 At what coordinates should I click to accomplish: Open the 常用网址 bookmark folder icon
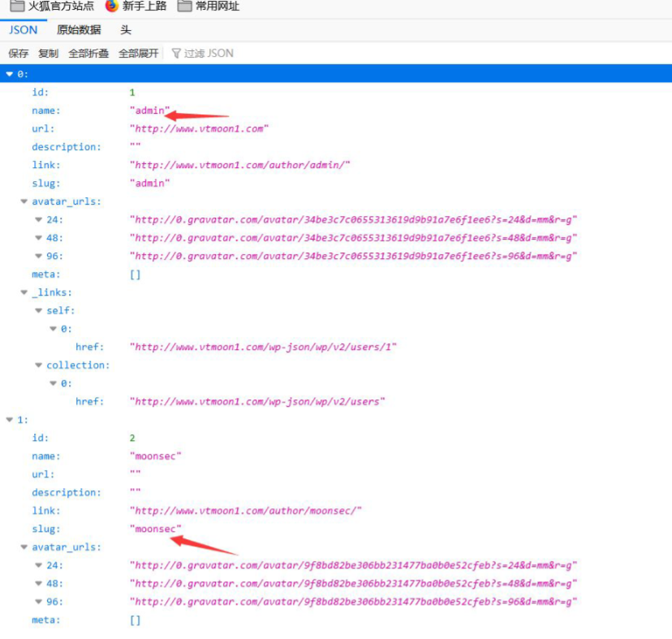coord(184,6)
